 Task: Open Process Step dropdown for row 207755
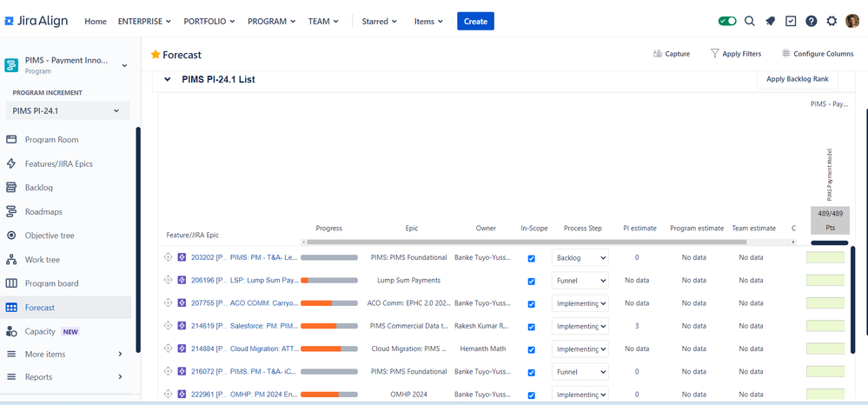[x=580, y=303]
